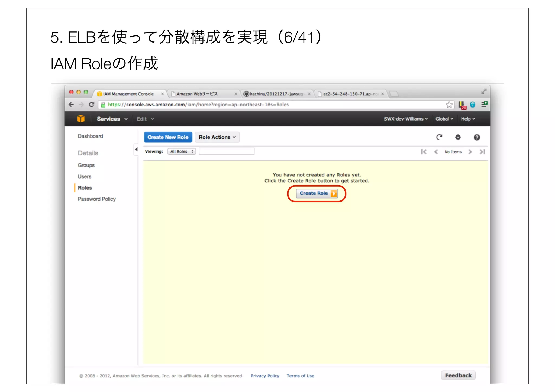Screen dimensions: 555x392
Task: Open Dashboard in the sidebar
Action: 91,136
